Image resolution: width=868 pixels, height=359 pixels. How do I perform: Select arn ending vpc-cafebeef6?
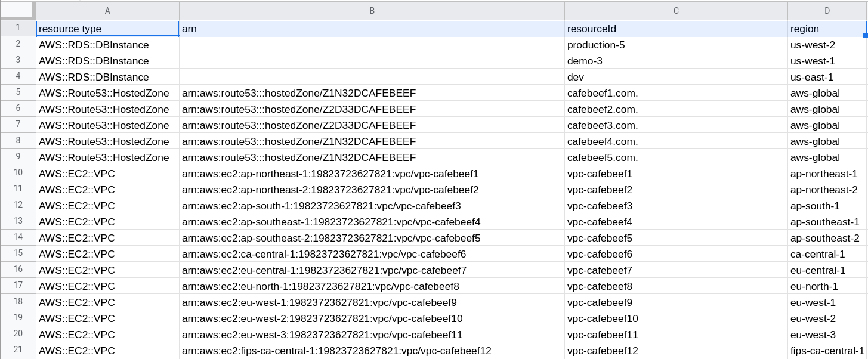tap(372, 253)
